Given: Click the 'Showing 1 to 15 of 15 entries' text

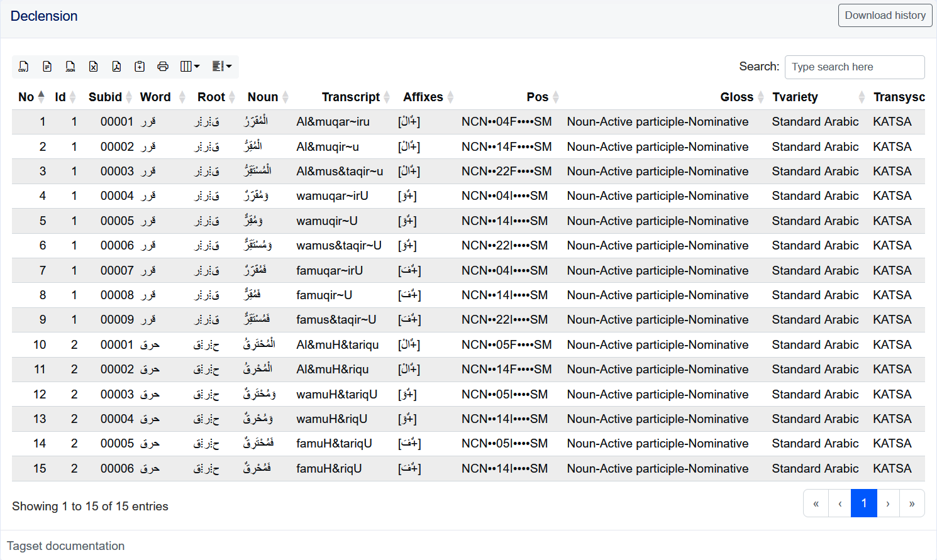Looking at the screenshot, I should (x=90, y=507).
